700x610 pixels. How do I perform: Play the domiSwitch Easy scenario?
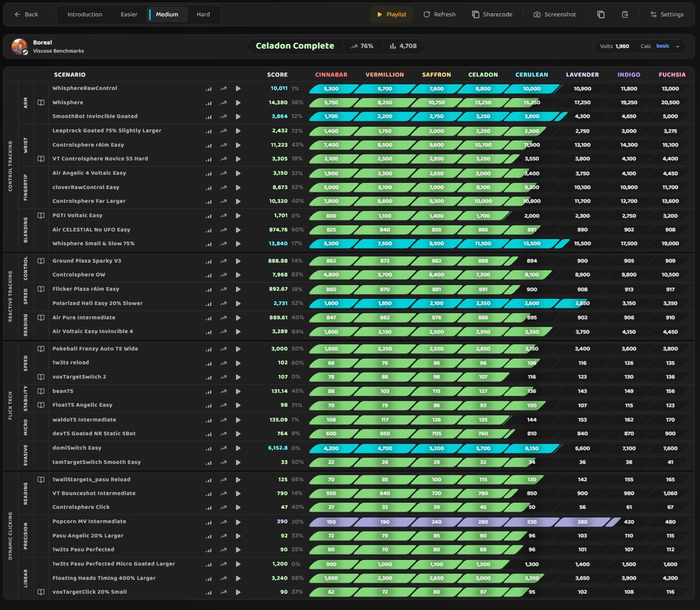pyautogui.click(x=238, y=448)
